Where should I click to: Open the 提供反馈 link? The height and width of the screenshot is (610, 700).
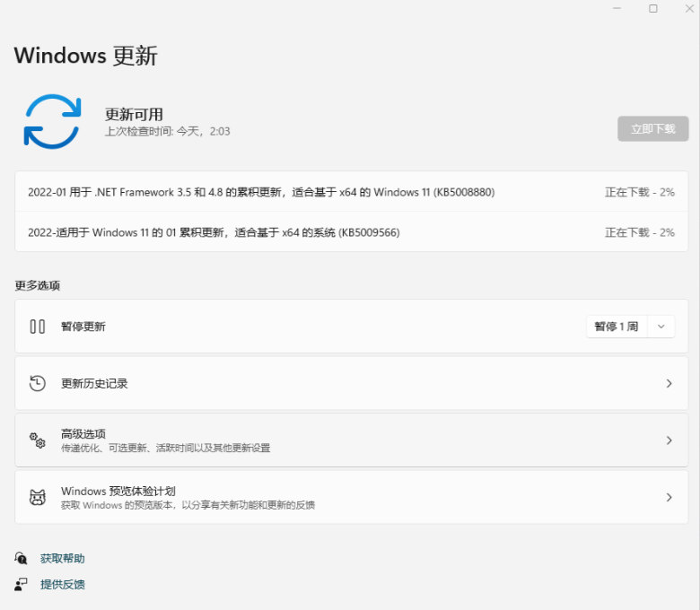coord(63,584)
